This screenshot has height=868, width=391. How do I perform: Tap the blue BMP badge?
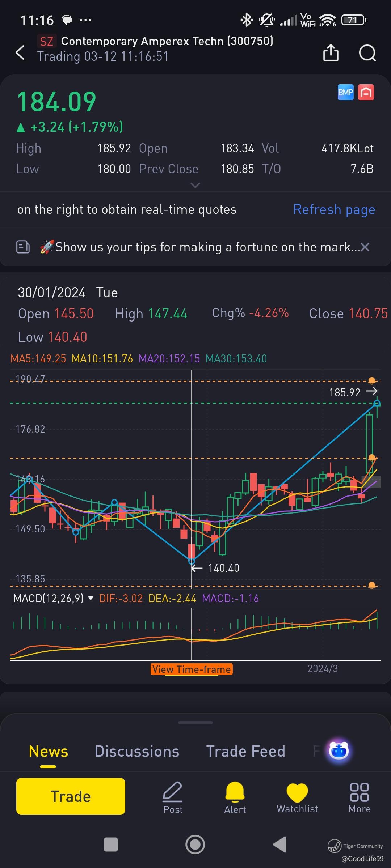point(345,92)
